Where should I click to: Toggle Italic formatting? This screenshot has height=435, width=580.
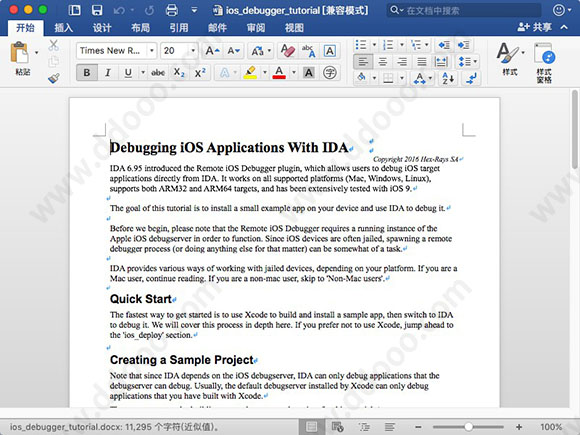[108, 72]
